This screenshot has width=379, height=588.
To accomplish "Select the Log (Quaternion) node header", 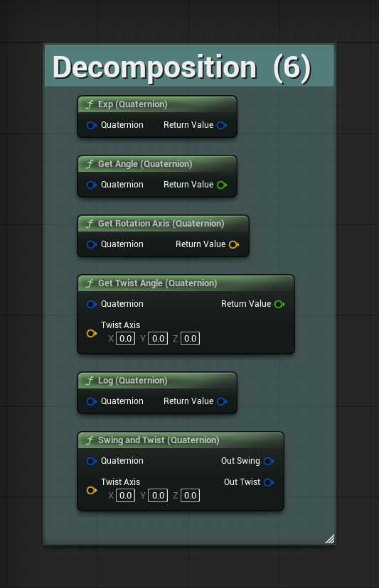I will (x=157, y=380).
